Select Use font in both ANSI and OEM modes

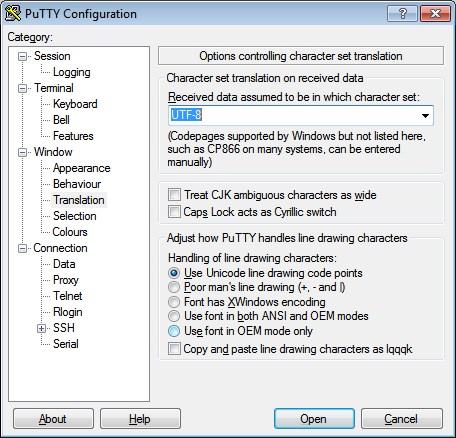point(174,316)
